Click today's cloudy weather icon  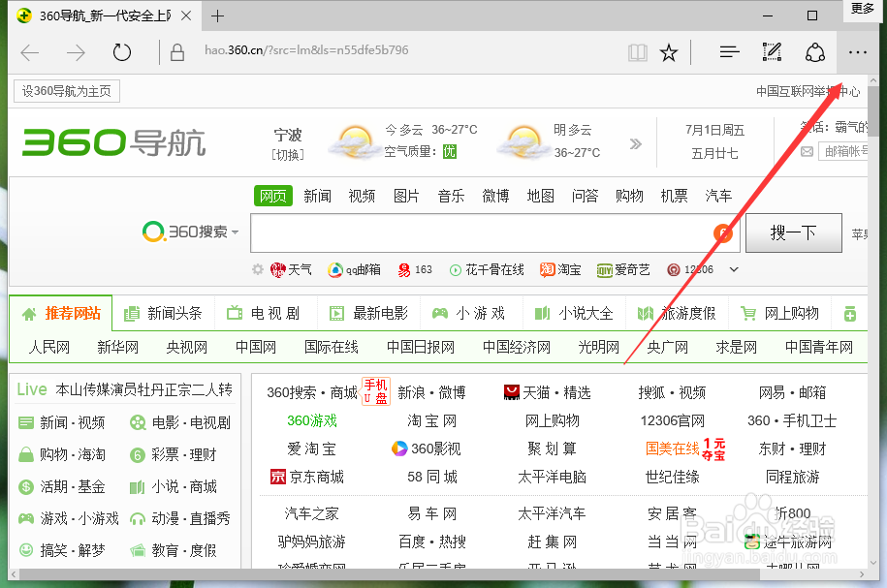pyautogui.click(x=354, y=141)
